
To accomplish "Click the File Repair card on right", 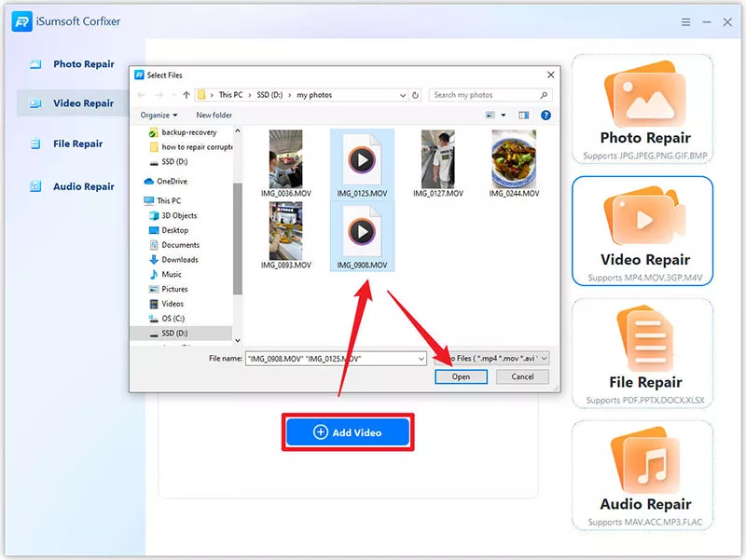I will tap(642, 354).
